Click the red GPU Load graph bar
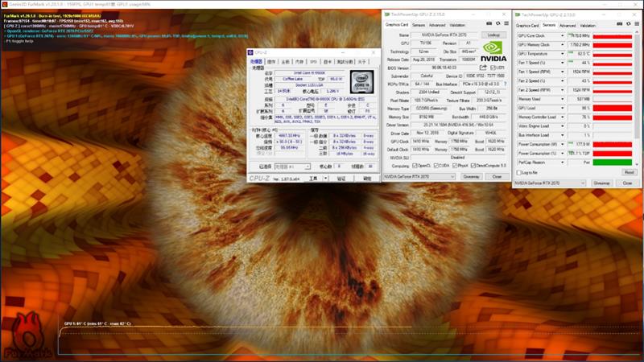Viewport: 644px width, 362px height. coord(613,108)
